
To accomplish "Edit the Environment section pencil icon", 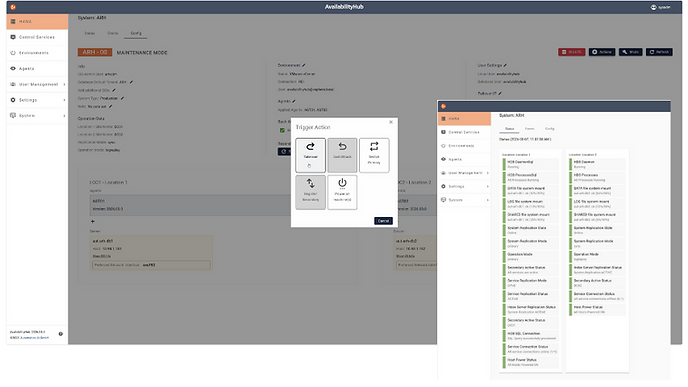I will click(x=303, y=65).
